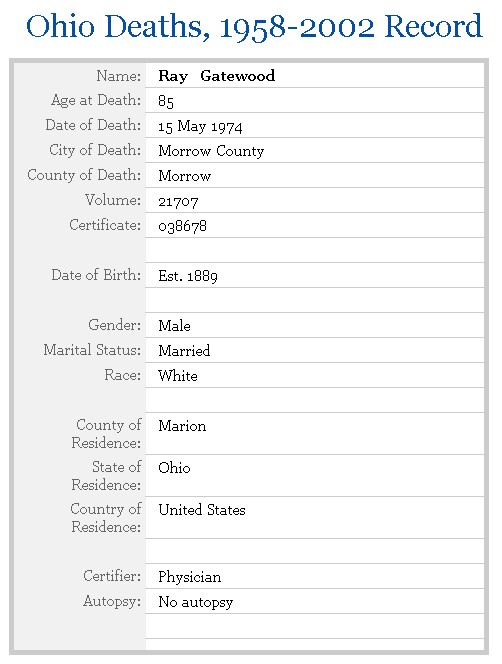Select the United States country value
The height and width of the screenshot is (664, 502).
pos(202,509)
